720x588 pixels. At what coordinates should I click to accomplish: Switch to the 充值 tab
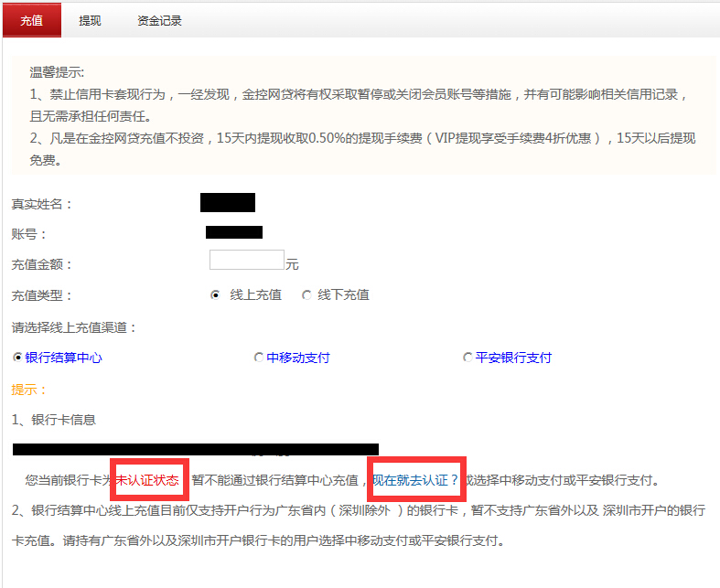31,20
